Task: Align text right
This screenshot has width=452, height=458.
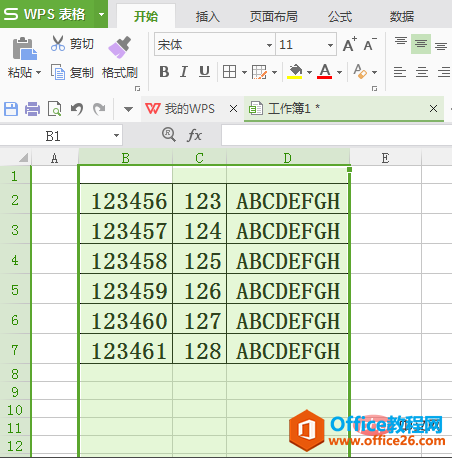Action: (444, 72)
